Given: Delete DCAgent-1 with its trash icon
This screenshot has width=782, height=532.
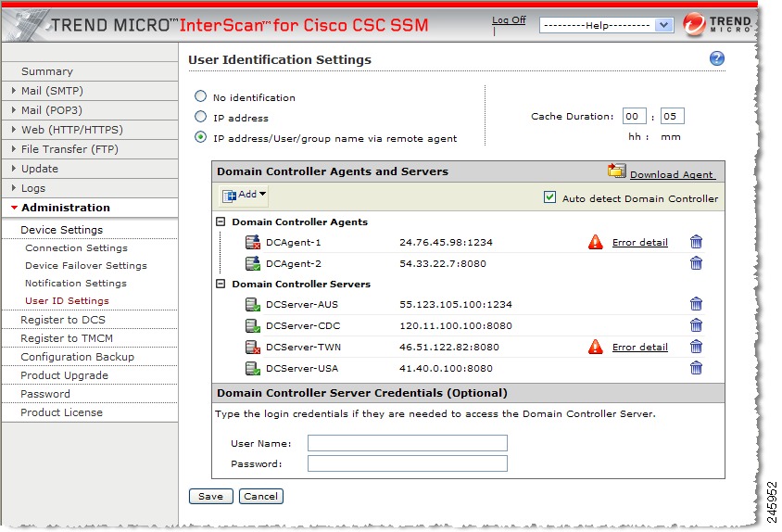Looking at the screenshot, I should point(696,242).
